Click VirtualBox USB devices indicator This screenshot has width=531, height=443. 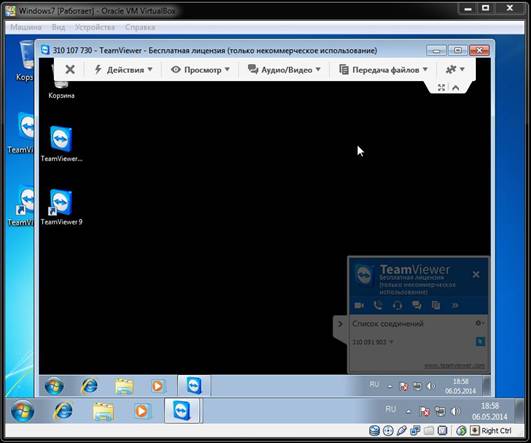click(x=402, y=430)
